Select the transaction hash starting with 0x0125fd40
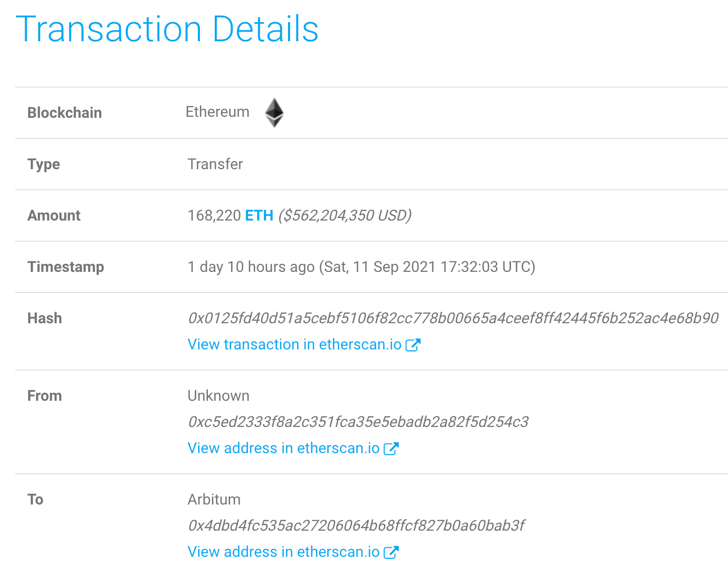 453,318
